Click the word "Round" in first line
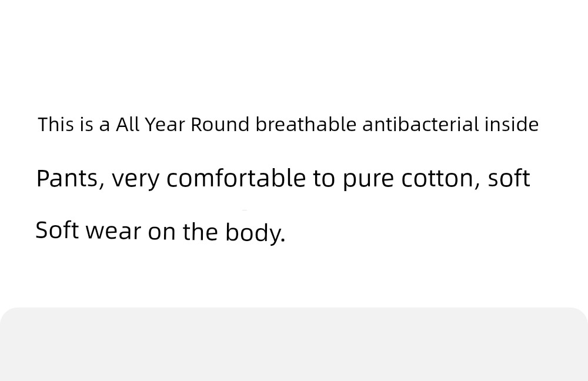588x381 pixels. 220,125
